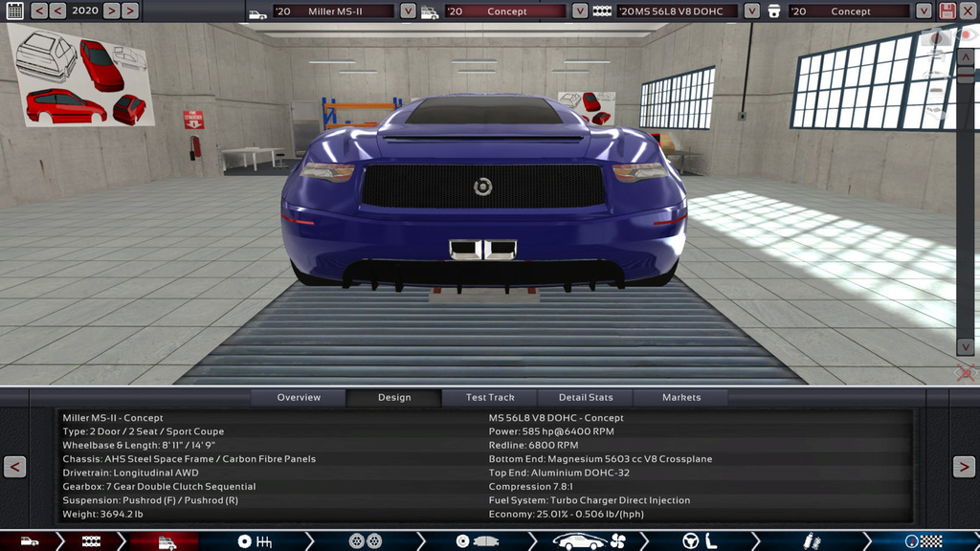The height and width of the screenshot is (551, 980).
Task: Open the car trim Concept dropdown
Action: click(x=579, y=11)
